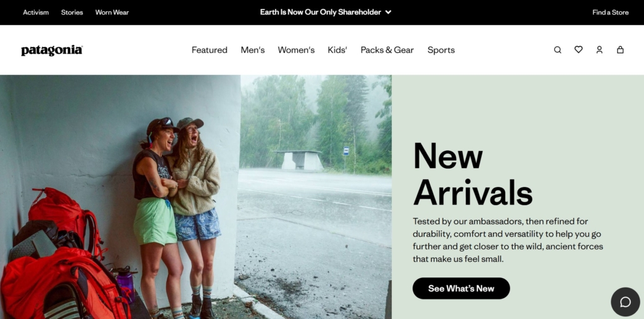
Task: Go to the Activism link
Action: pos(36,13)
